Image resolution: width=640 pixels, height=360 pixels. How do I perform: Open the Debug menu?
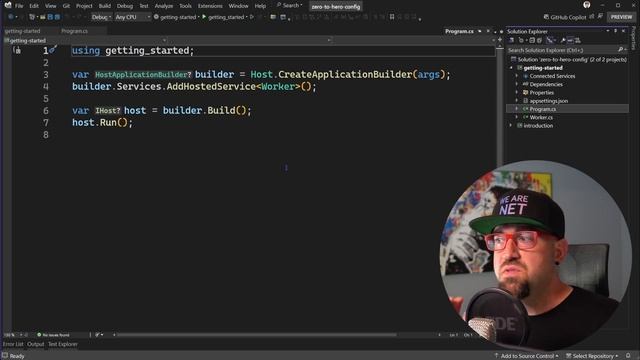pos(125,6)
